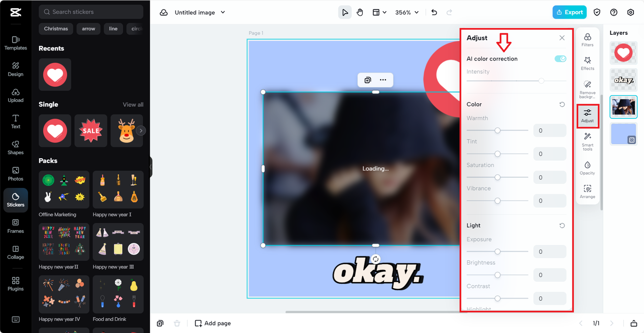Select the heart sticker layer thumbnail
Screen dimensions: 644x333
click(623, 53)
